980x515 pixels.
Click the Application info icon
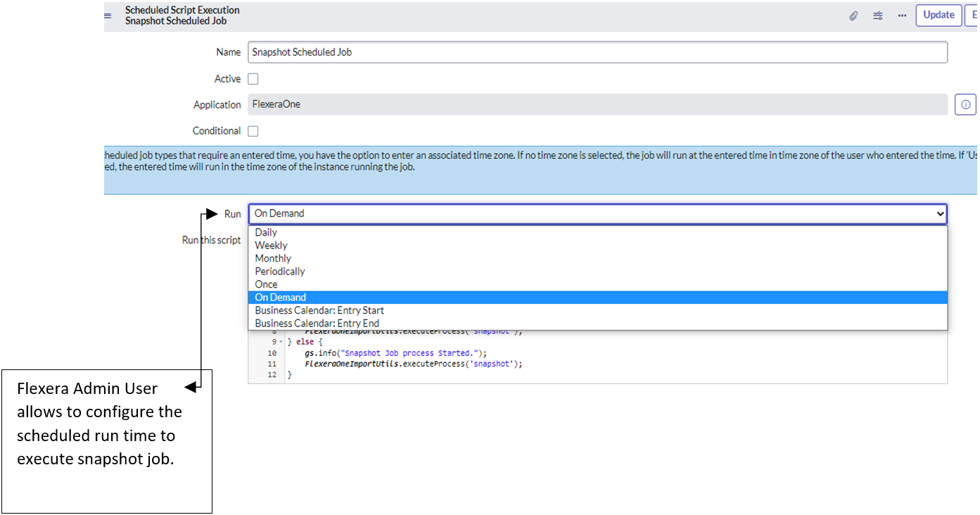click(965, 105)
